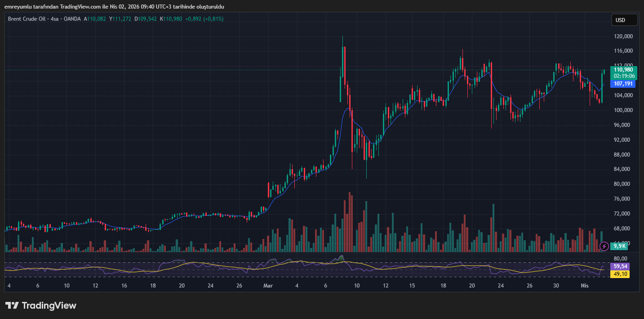
Task: Click the green +0,892 (+0,81%) change value
Action: tap(204, 19)
